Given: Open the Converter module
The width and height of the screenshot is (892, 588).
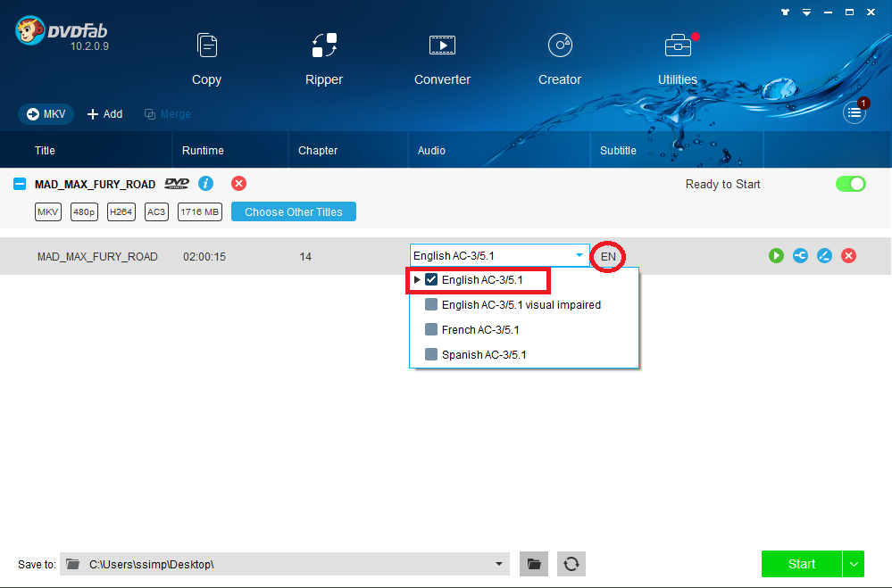Looking at the screenshot, I should pos(442,59).
